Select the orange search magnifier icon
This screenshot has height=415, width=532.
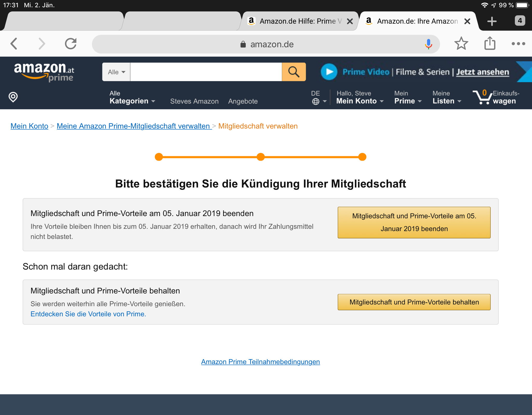(x=294, y=72)
